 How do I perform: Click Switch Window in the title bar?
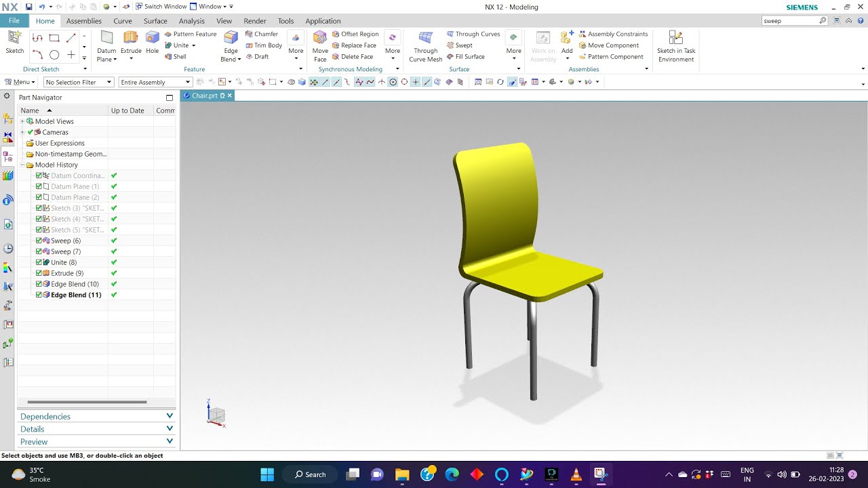point(161,7)
